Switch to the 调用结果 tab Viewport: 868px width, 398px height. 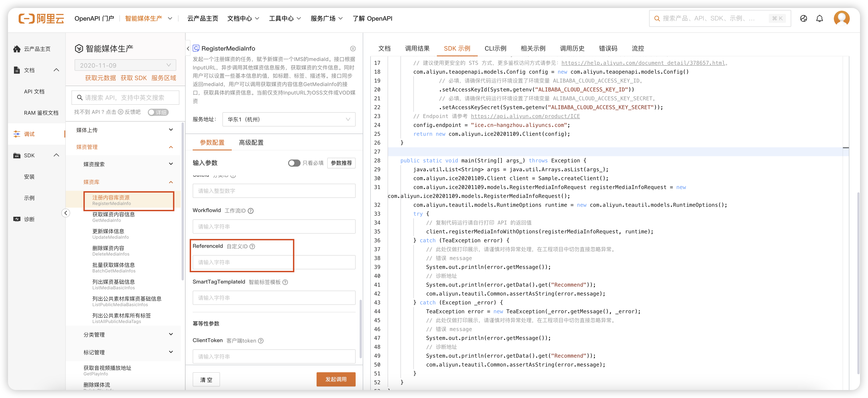click(x=417, y=49)
